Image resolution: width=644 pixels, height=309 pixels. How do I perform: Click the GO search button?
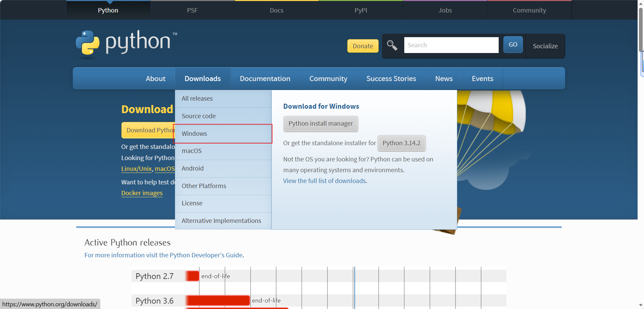click(x=513, y=45)
